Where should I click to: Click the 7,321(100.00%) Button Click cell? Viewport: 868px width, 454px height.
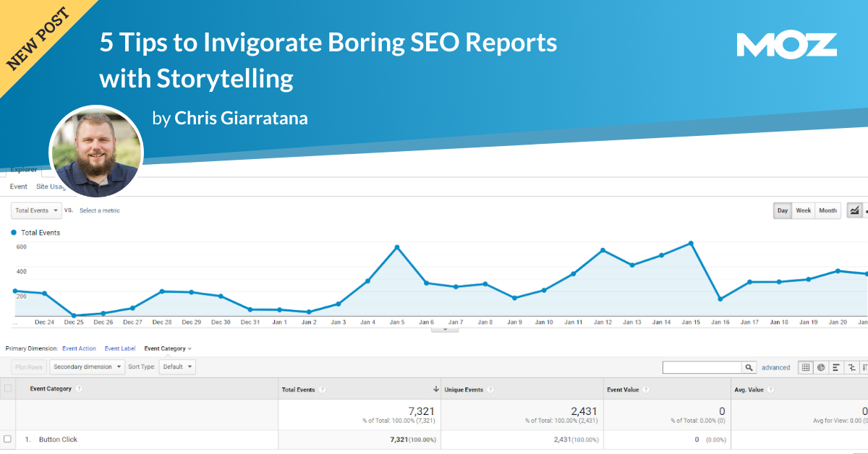click(x=414, y=440)
